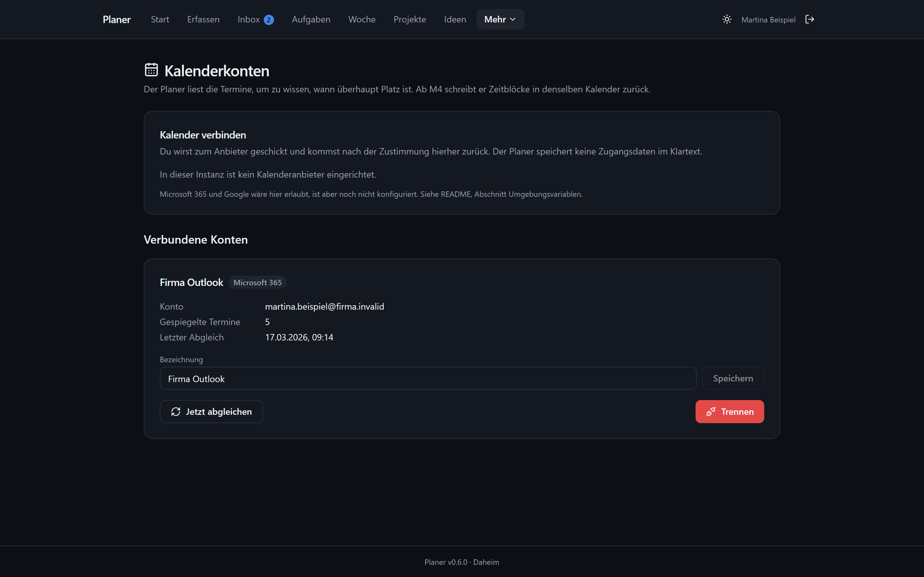Click the chevron next to Mehr
Image resolution: width=924 pixels, height=577 pixels.
coord(513,20)
